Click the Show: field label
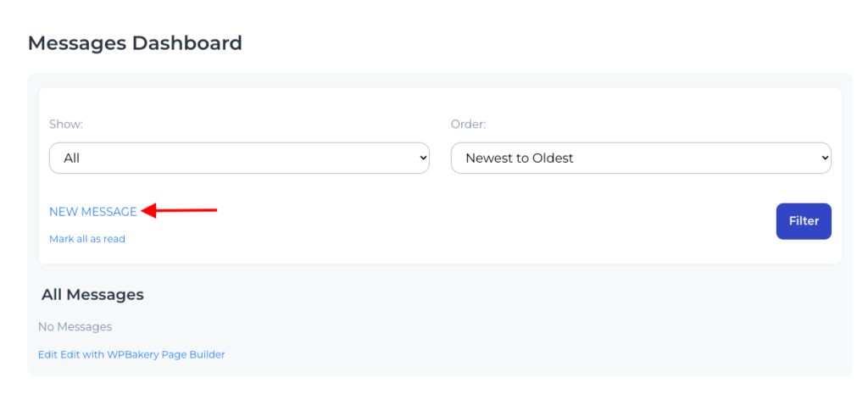Screen dimensions: 868x400 tap(66, 124)
